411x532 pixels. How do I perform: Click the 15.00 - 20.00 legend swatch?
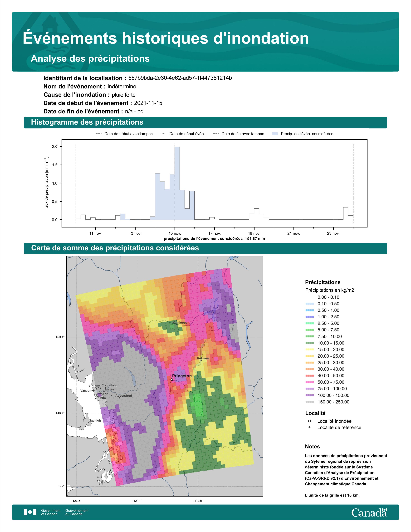coord(309,350)
